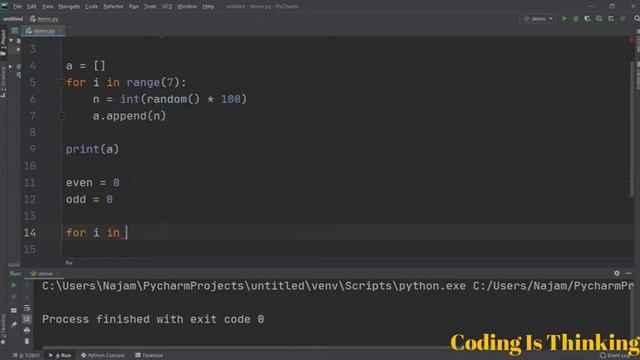Expand the second project tree node arrow
The image size is (640, 360).
(x=18, y=49)
